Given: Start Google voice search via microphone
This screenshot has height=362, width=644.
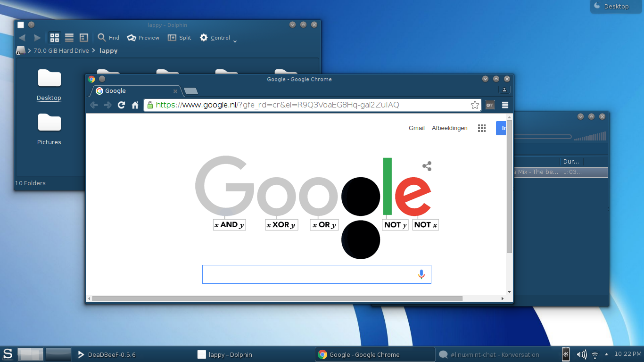Looking at the screenshot, I should [x=421, y=274].
